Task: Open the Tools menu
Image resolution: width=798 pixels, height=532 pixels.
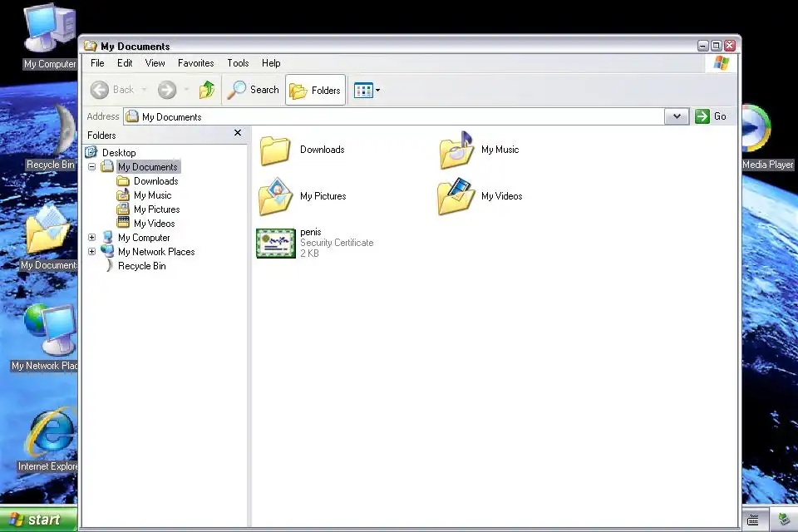Action: tap(238, 63)
